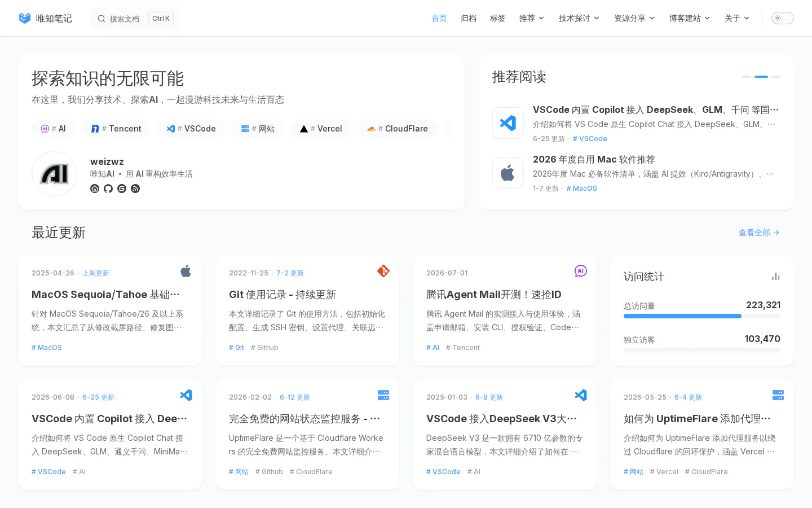The height and width of the screenshot is (508, 812).
Task: Click the bar chart icon in 访问统计
Action: 776,277
